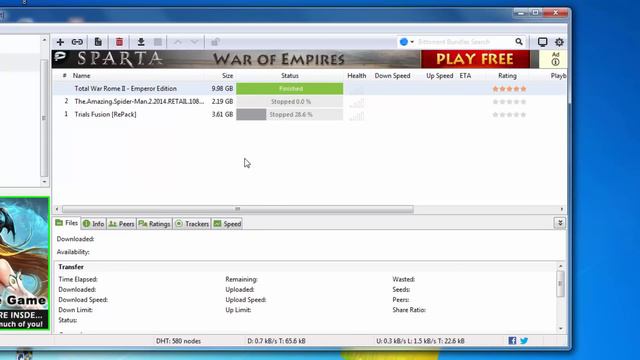Open Preferences gear icon
This screenshot has height=360, width=640.
[559, 42]
